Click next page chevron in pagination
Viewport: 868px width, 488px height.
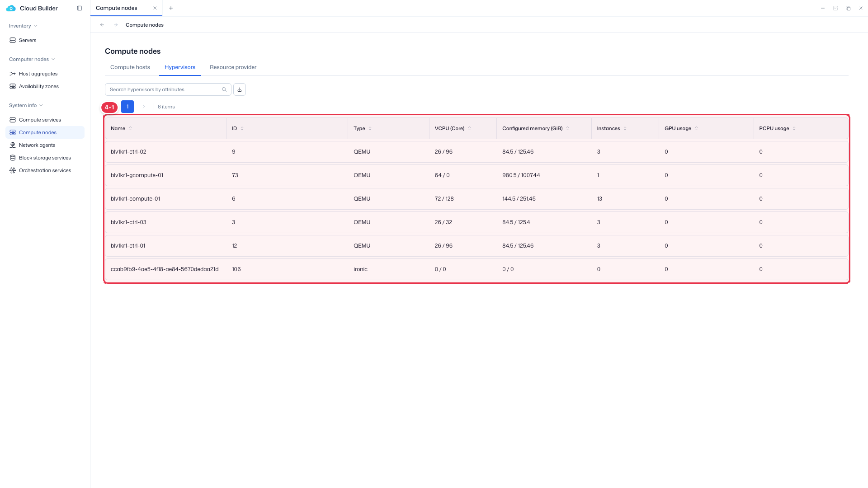(x=144, y=107)
